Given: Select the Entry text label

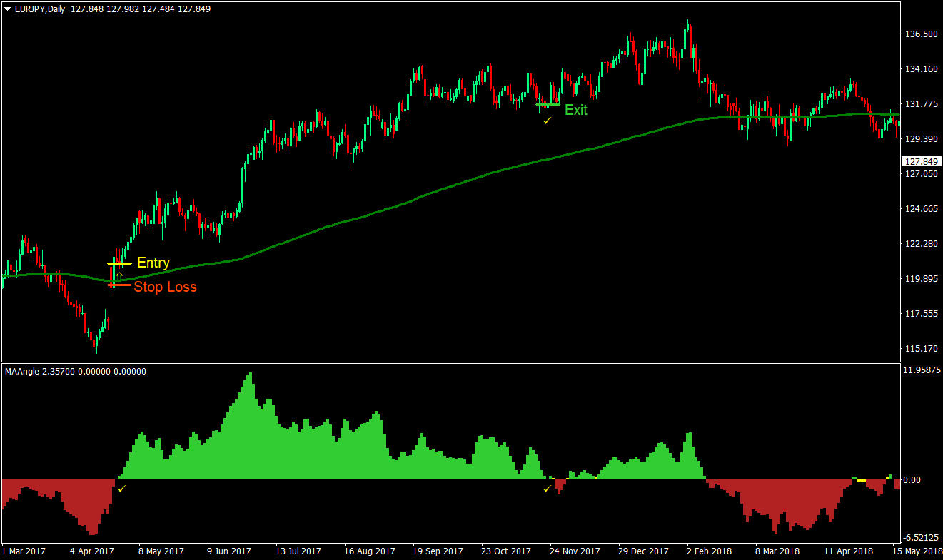Looking at the screenshot, I should pos(154,263).
